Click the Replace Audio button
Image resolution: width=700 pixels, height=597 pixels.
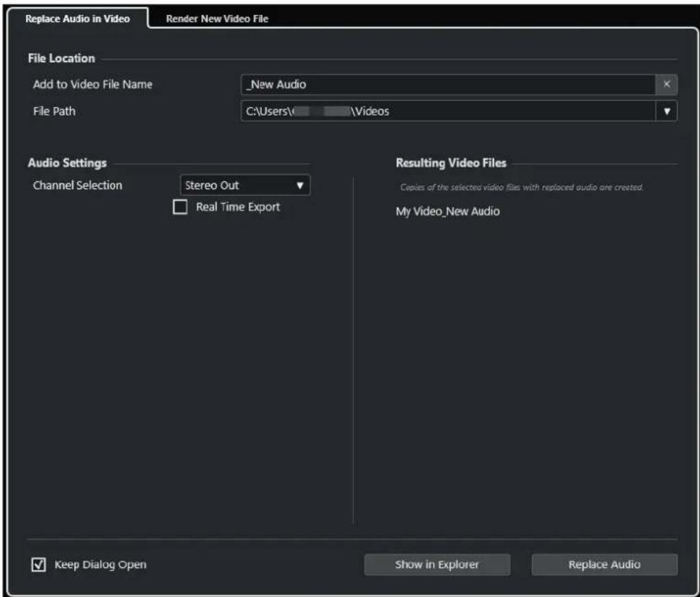point(604,564)
